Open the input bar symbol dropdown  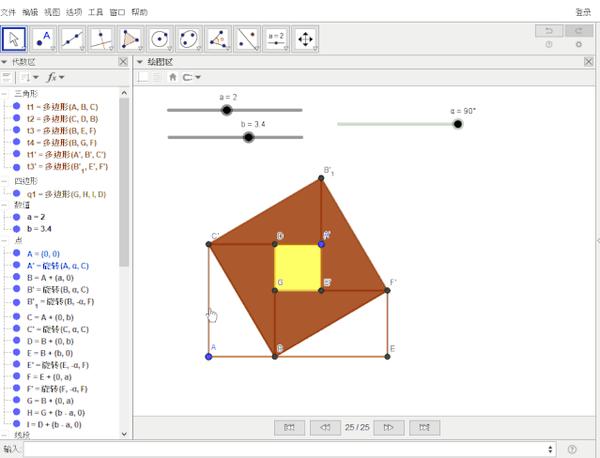(550, 449)
